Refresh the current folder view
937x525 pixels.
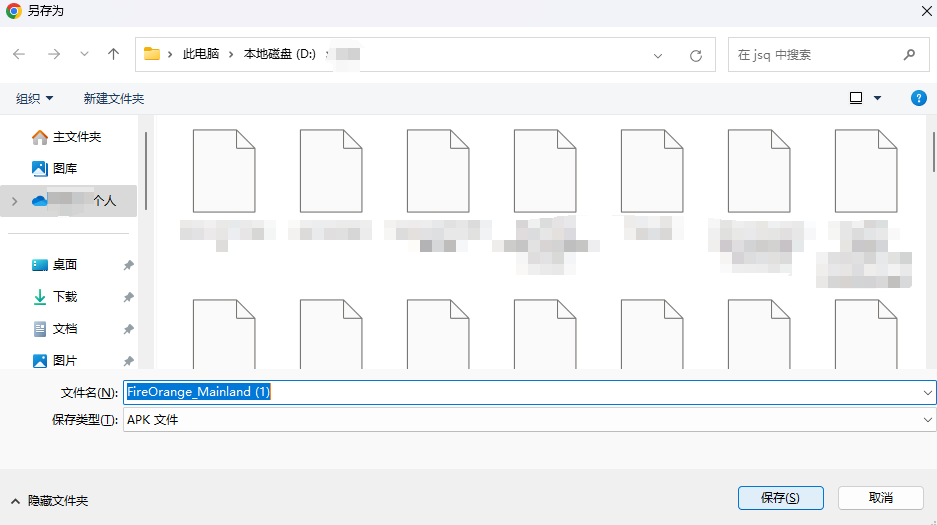(x=696, y=56)
